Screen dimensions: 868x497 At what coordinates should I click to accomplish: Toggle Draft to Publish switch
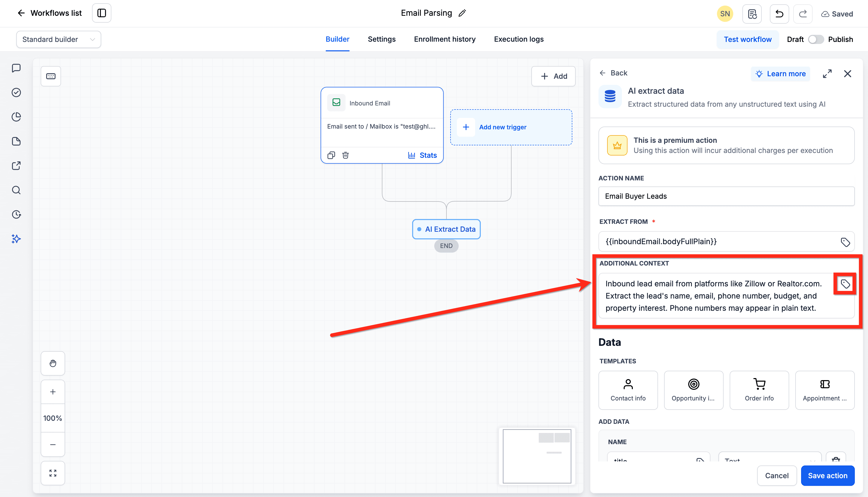click(x=816, y=39)
